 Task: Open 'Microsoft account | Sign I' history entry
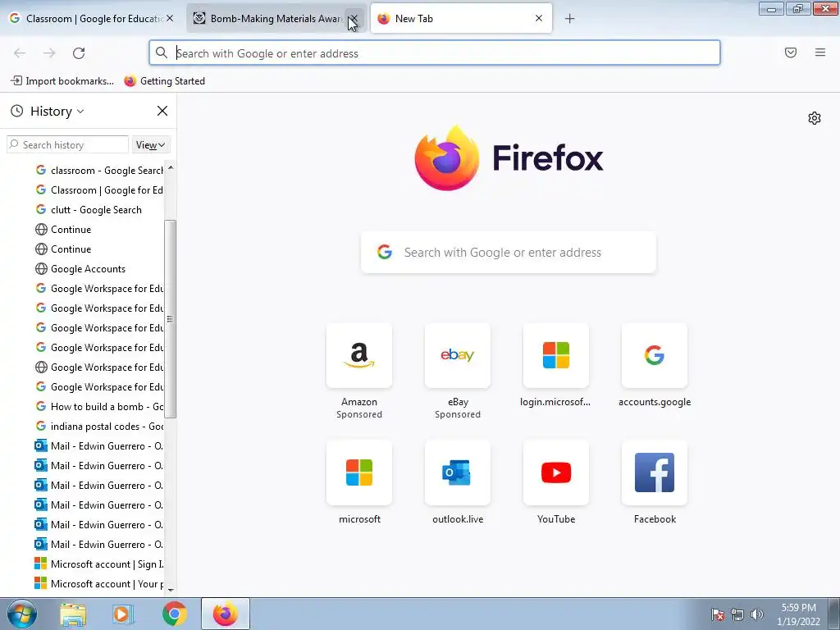[x=99, y=564]
